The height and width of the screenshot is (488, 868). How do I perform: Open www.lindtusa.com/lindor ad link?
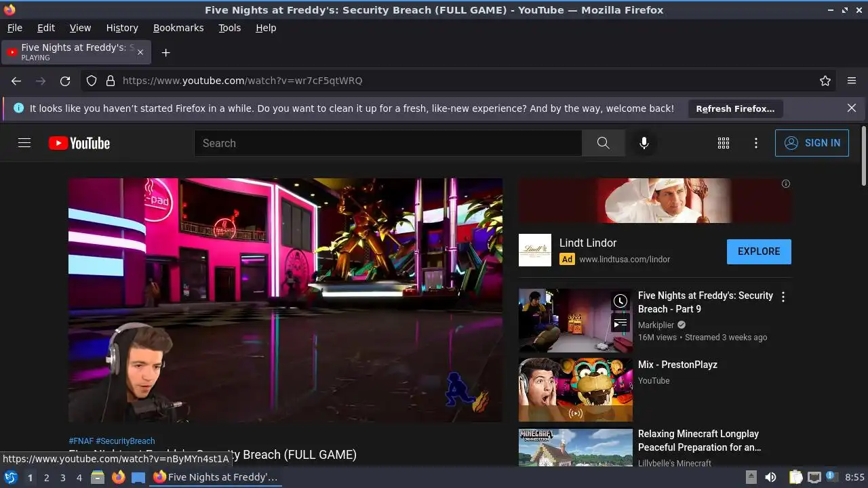[625, 259]
